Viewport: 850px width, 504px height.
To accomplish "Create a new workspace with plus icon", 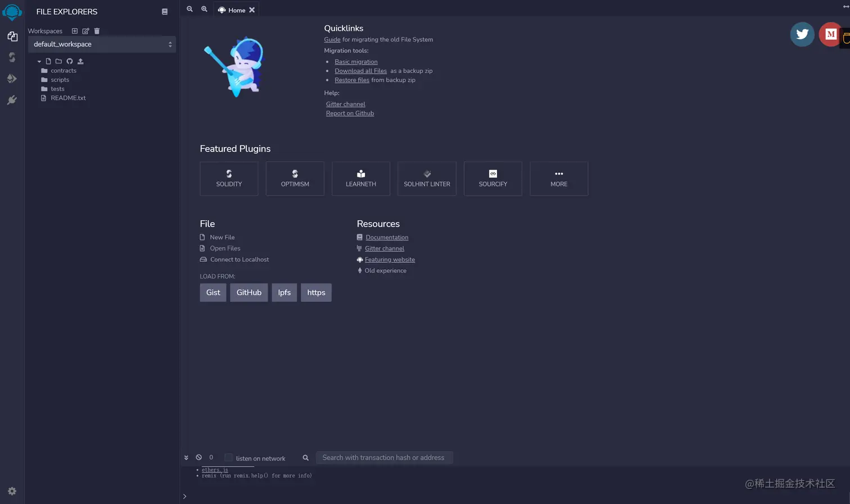I will pyautogui.click(x=74, y=31).
